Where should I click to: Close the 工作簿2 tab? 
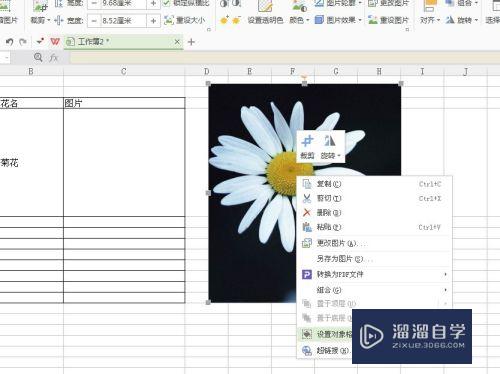(x=177, y=42)
